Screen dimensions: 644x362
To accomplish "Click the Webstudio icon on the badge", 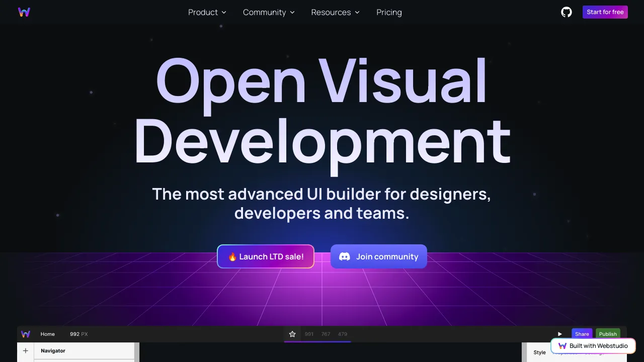I will click(562, 346).
